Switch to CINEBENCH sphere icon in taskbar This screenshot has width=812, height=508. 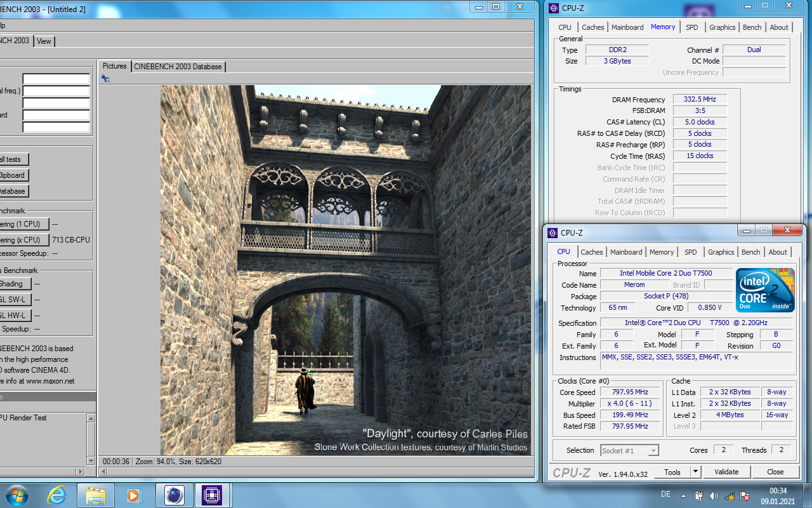174,495
